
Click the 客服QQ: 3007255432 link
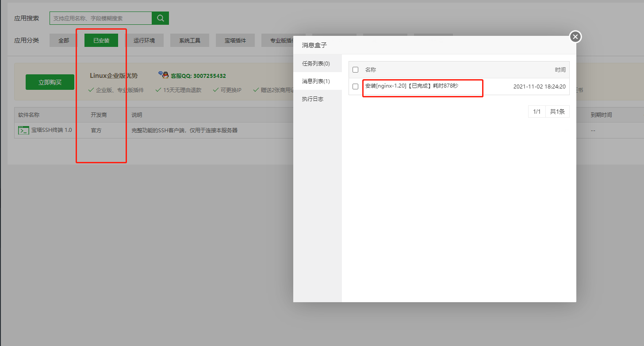[x=199, y=76]
